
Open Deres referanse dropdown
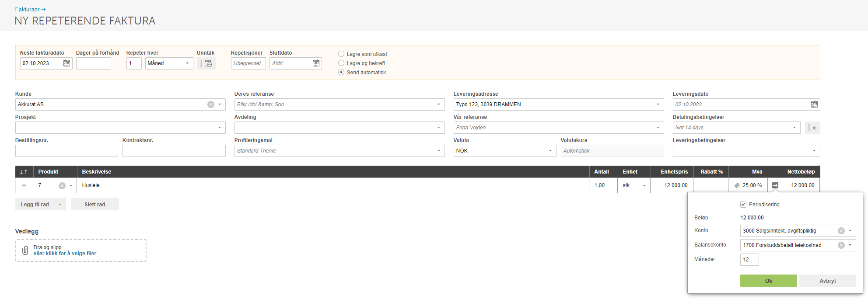[439, 104]
